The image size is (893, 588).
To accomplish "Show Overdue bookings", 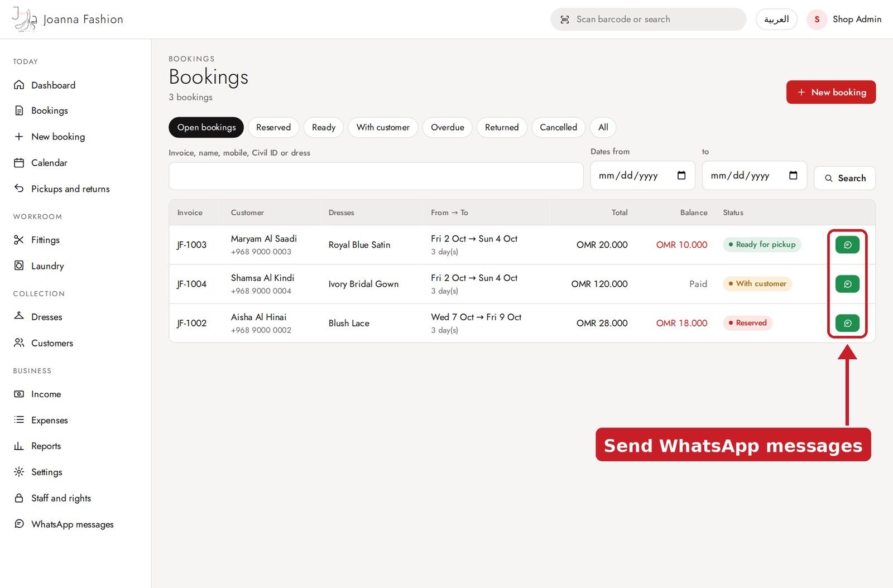I will click(x=448, y=127).
